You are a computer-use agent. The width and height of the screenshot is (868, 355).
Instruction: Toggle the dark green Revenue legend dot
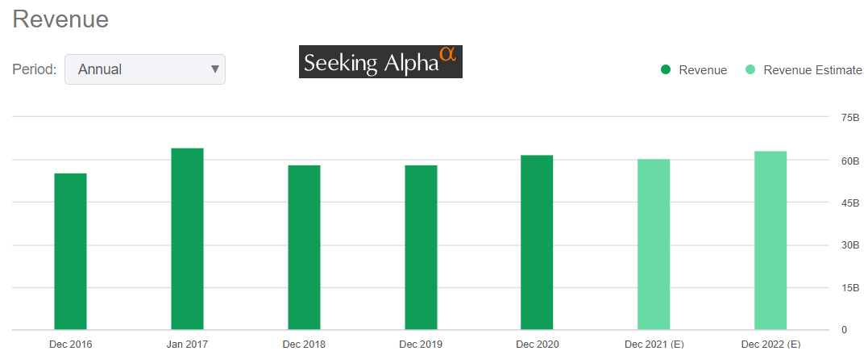(x=666, y=70)
